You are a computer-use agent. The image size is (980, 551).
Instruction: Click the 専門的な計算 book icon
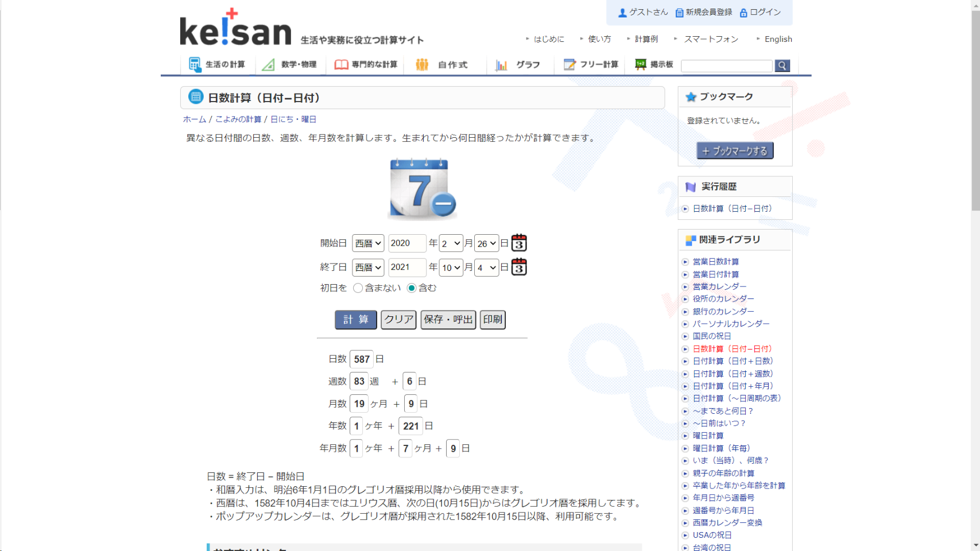(341, 65)
